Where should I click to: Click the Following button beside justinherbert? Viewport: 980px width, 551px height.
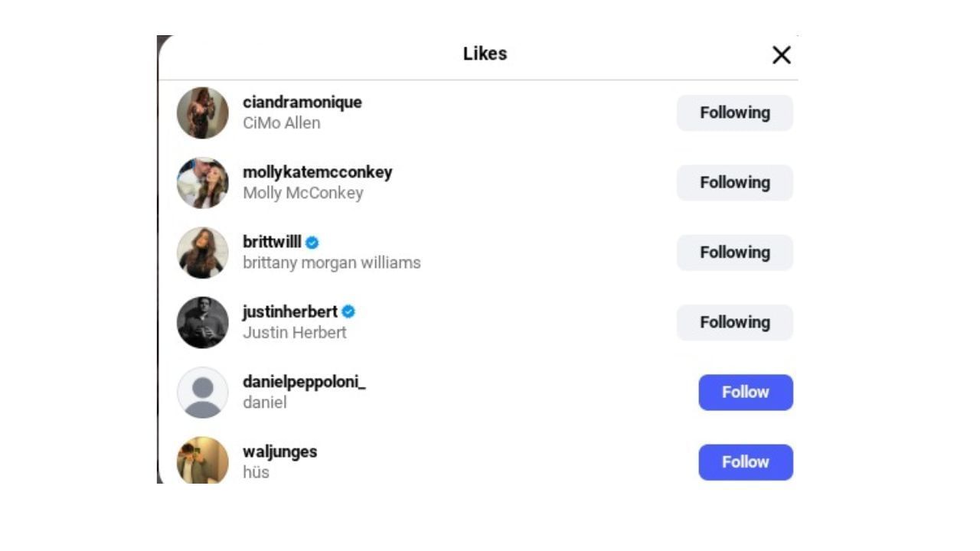[734, 322]
